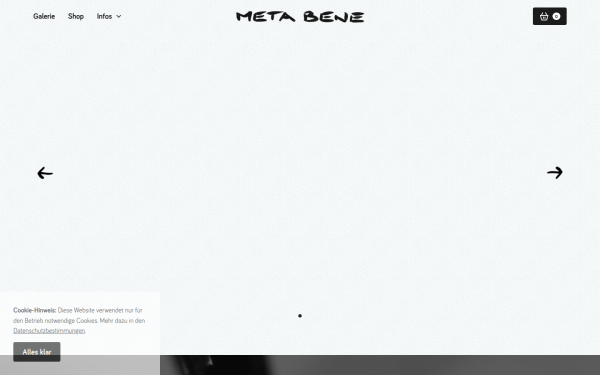This screenshot has width=600, height=375.
Task: Click the Meta Bene logo
Action: [300, 17]
